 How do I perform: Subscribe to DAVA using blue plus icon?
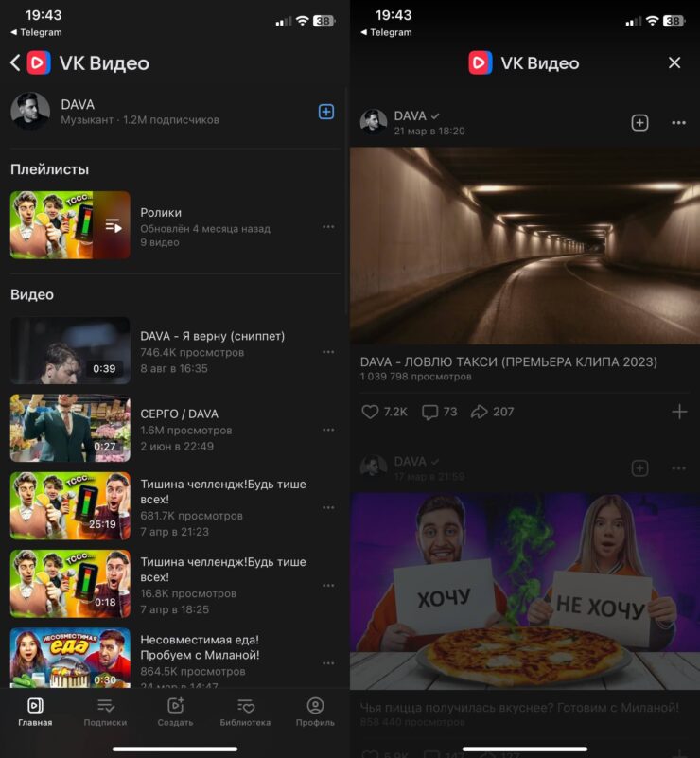[x=325, y=112]
